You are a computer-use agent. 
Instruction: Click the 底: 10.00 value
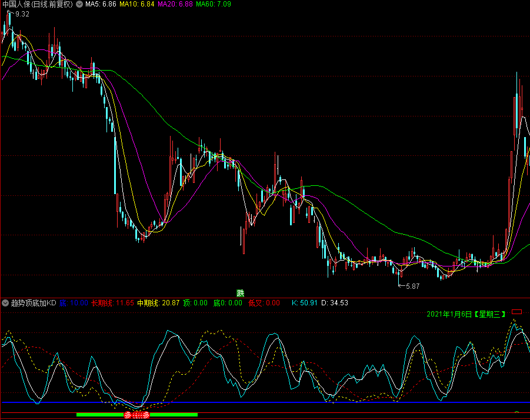(x=74, y=303)
